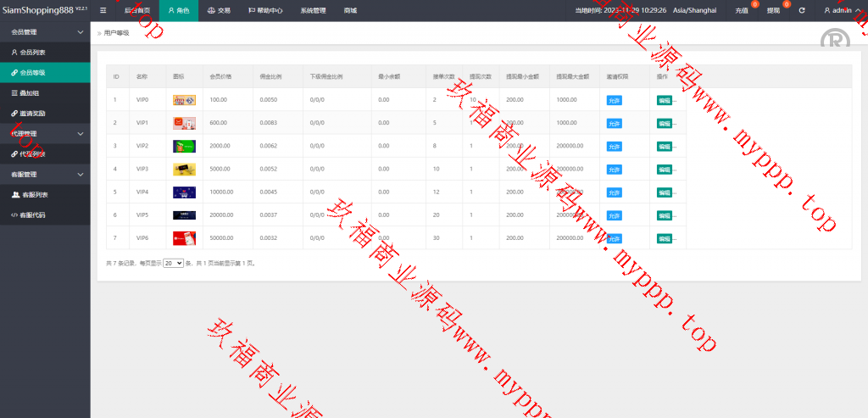
Task: Open 客服代码 in the sidebar
Action: [x=32, y=215]
